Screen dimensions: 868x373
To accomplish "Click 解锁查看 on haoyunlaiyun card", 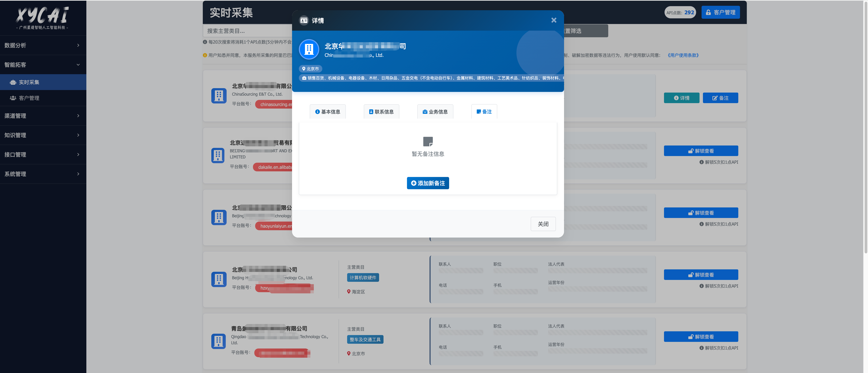I will (x=701, y=213).
